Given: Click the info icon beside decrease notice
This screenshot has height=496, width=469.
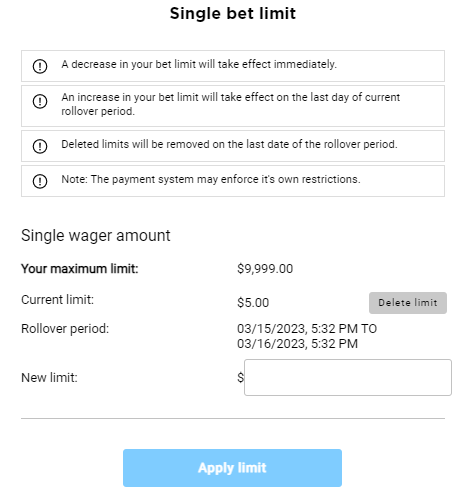Looking at the screenshot, I should point(40,66).
